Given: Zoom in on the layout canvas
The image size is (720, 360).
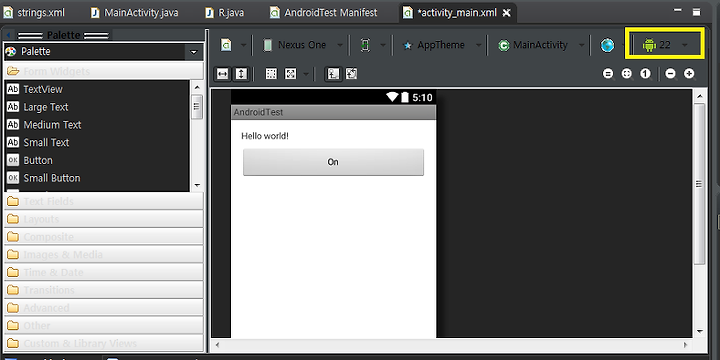Looking at the screenshot, I should [689, 74].
